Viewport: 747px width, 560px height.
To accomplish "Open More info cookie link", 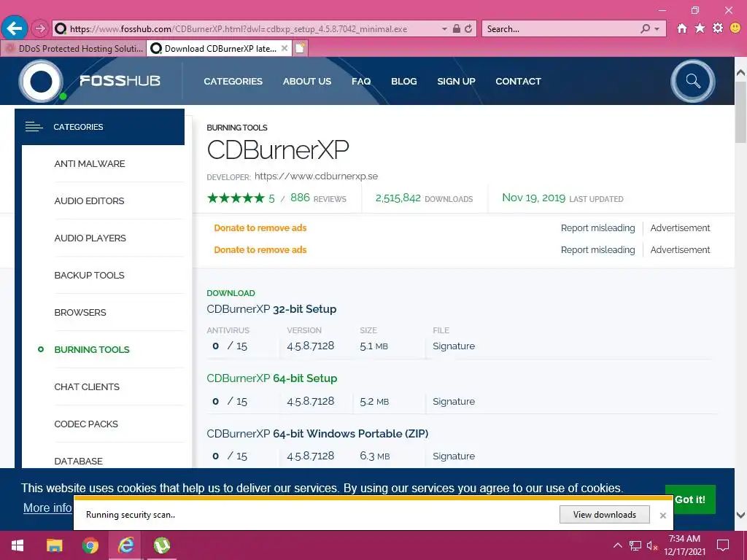I will 47,507.
